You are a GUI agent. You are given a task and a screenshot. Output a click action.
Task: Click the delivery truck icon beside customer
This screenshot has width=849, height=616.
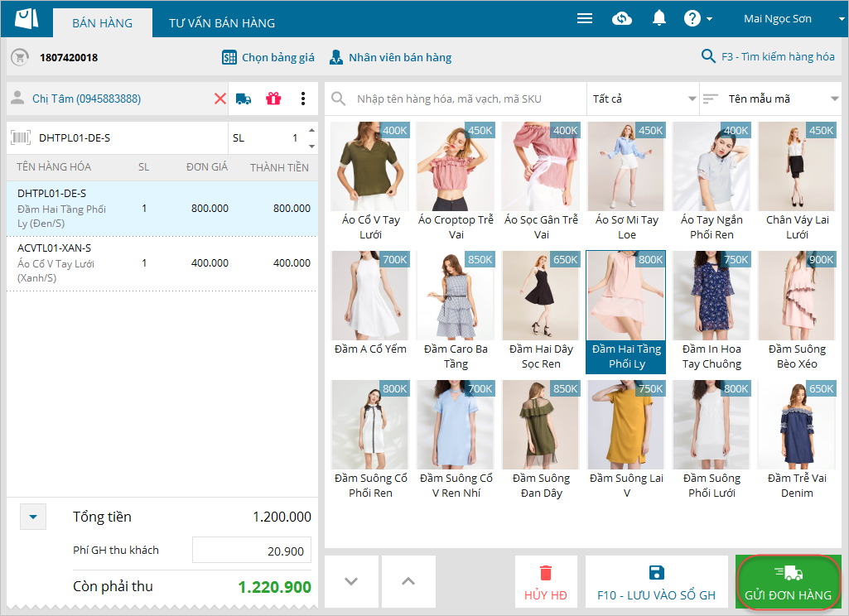(244, 99)
